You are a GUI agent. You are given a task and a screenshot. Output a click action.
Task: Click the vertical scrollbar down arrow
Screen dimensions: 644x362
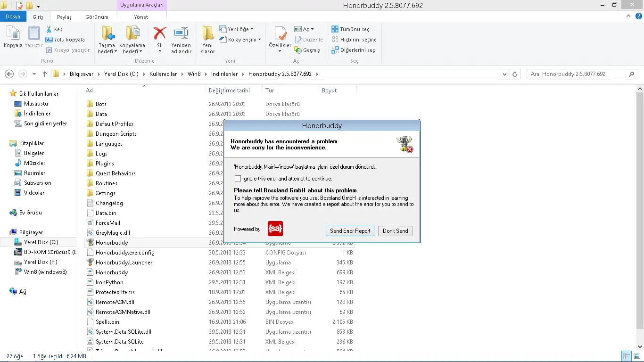tap(640, 346)
